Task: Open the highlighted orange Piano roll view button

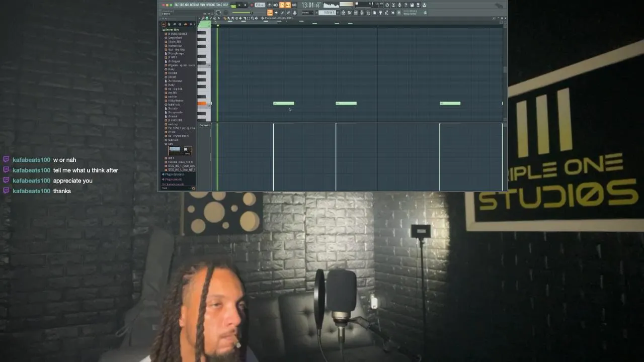Action: tap(270, 13)
